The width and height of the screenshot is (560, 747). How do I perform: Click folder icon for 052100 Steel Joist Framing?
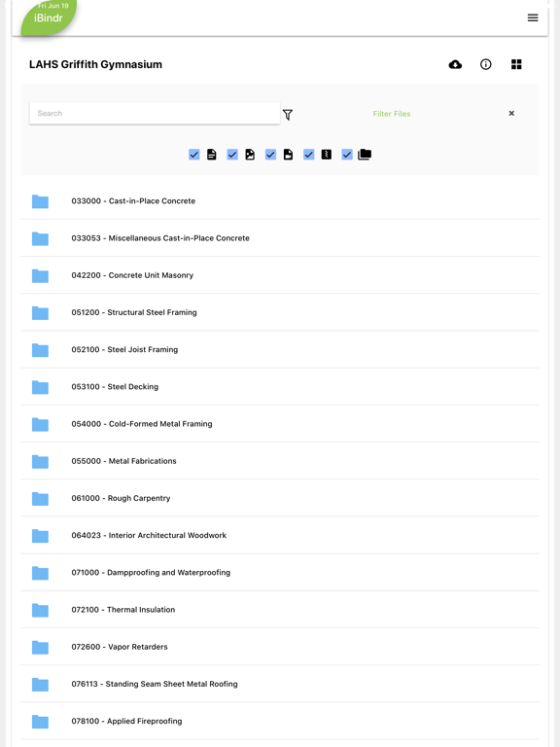tap(40, 350)
